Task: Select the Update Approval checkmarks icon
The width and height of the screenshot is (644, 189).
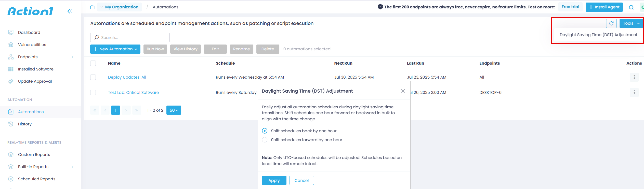Action: [x=11, y=81]
